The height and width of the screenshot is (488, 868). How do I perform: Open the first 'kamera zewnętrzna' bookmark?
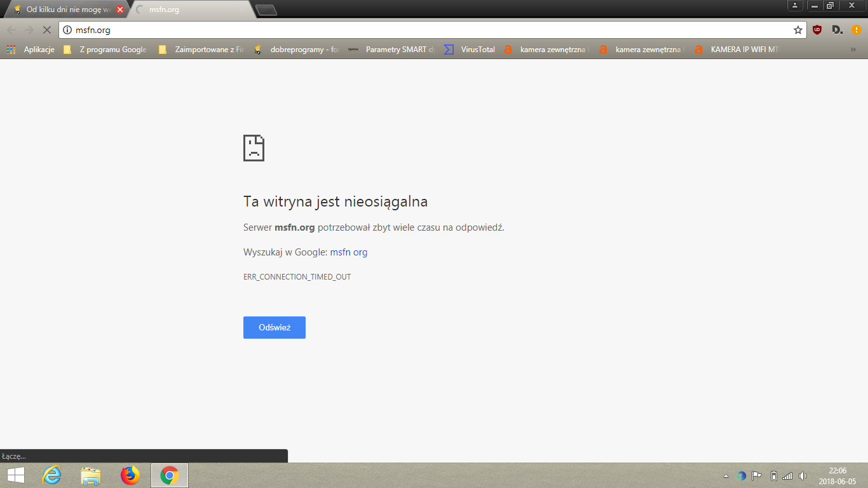coord(546,50)
